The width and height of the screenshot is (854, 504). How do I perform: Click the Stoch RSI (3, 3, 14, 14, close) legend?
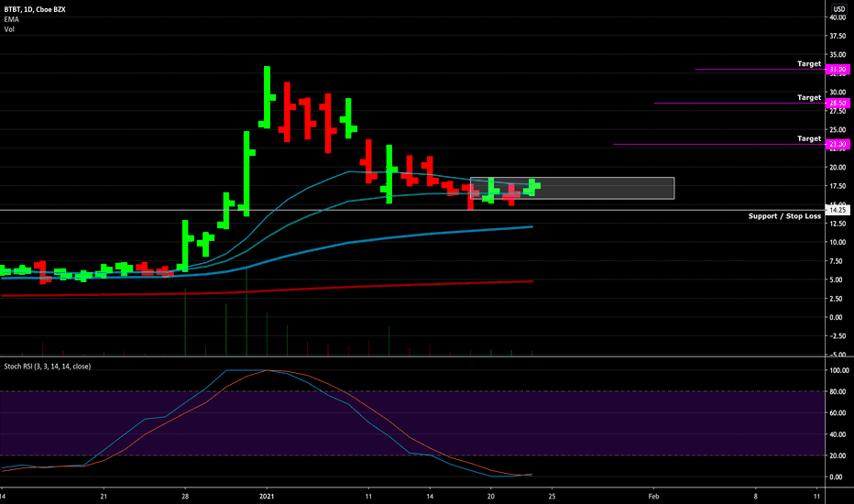[x=48, y=367]
